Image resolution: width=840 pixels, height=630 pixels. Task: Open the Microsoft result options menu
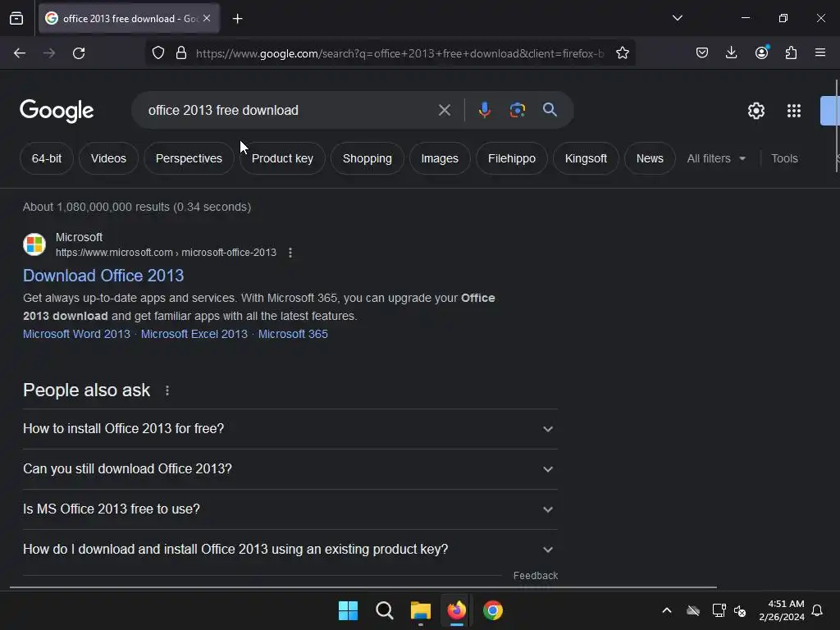tap(290, 253)
